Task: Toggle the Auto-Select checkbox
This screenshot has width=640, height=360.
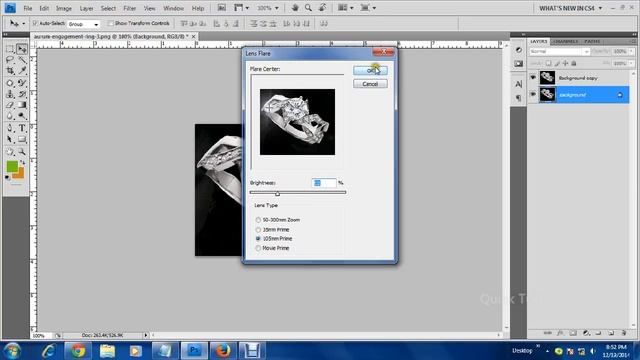Action: (35, 23)
